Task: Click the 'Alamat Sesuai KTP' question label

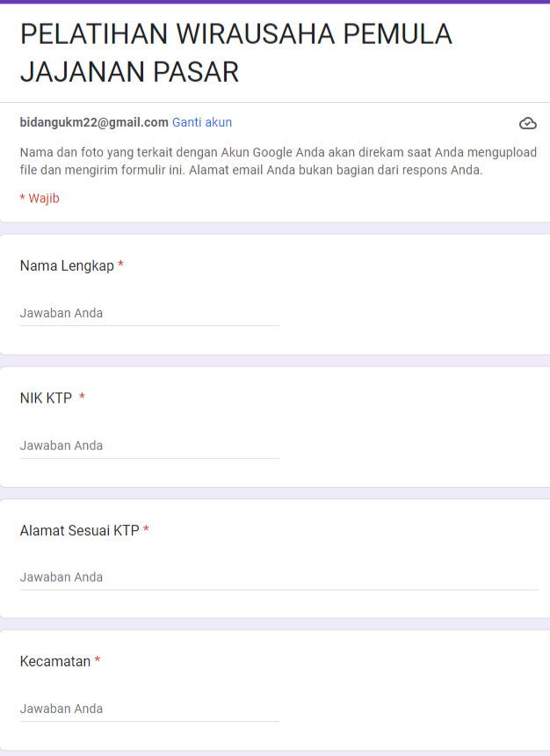Action: coord(80,530)
